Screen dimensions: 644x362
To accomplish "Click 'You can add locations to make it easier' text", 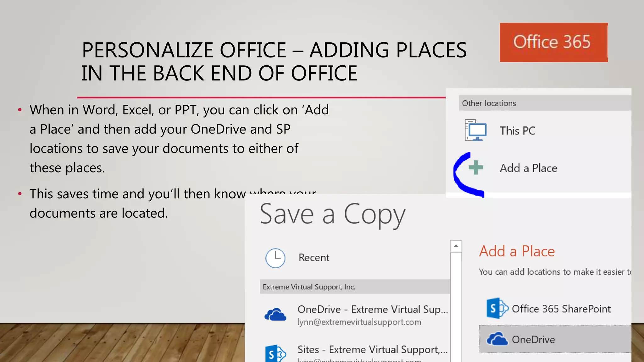I will [555, 272].
